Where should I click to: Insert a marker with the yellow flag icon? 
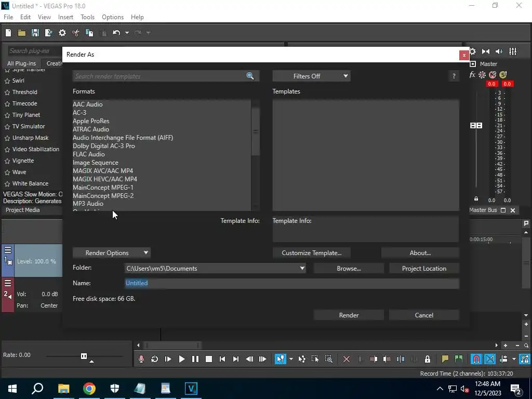[x=445, y=359]
